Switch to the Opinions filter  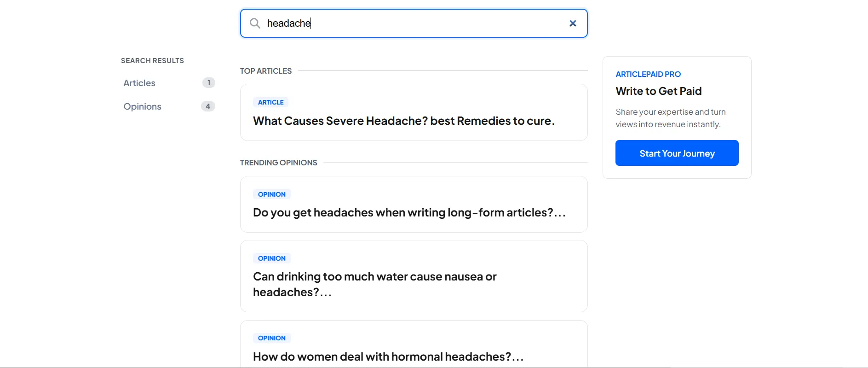pos(142,106)
